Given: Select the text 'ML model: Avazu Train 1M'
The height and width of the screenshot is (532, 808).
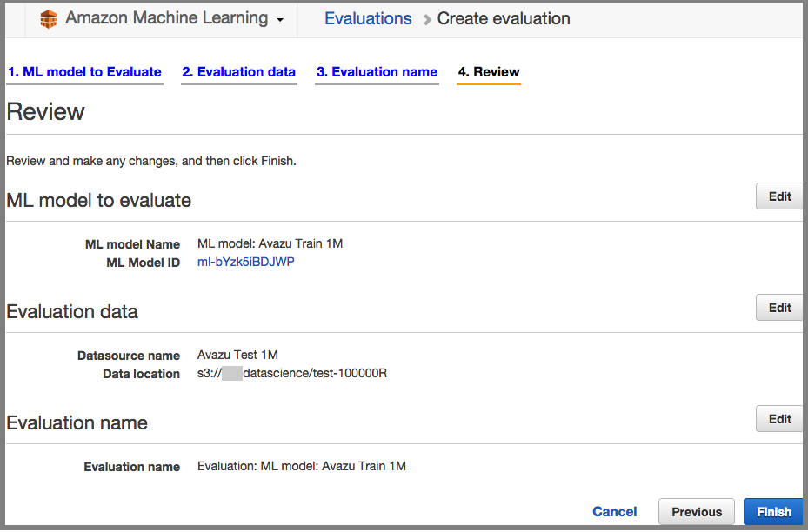Looking at the screenshot, I should [270, 243].
